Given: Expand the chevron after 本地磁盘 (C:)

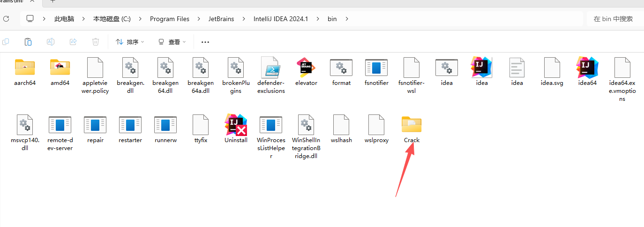Looking at the screenshot, I should [x=141, y=19].
